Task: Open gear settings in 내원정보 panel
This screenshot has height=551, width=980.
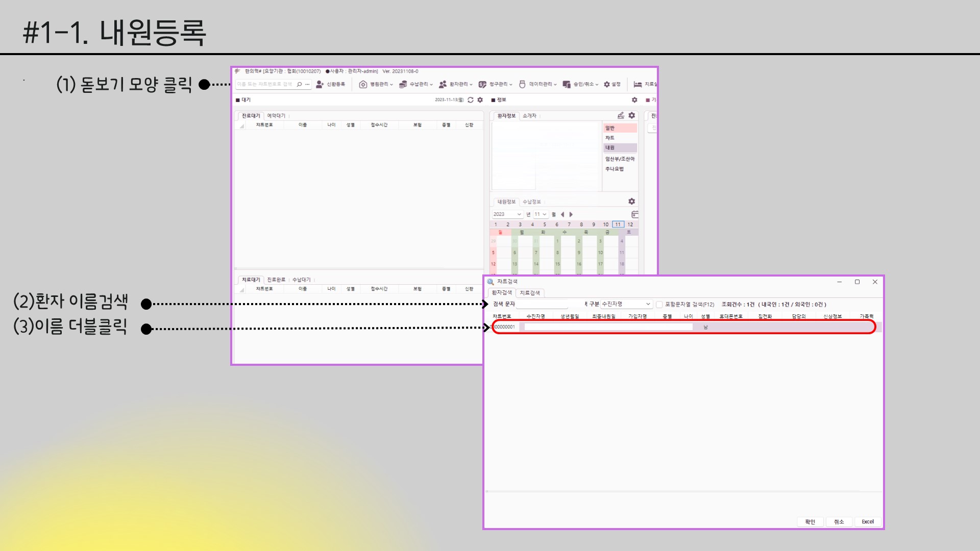Action: click(x=631, y=202)
